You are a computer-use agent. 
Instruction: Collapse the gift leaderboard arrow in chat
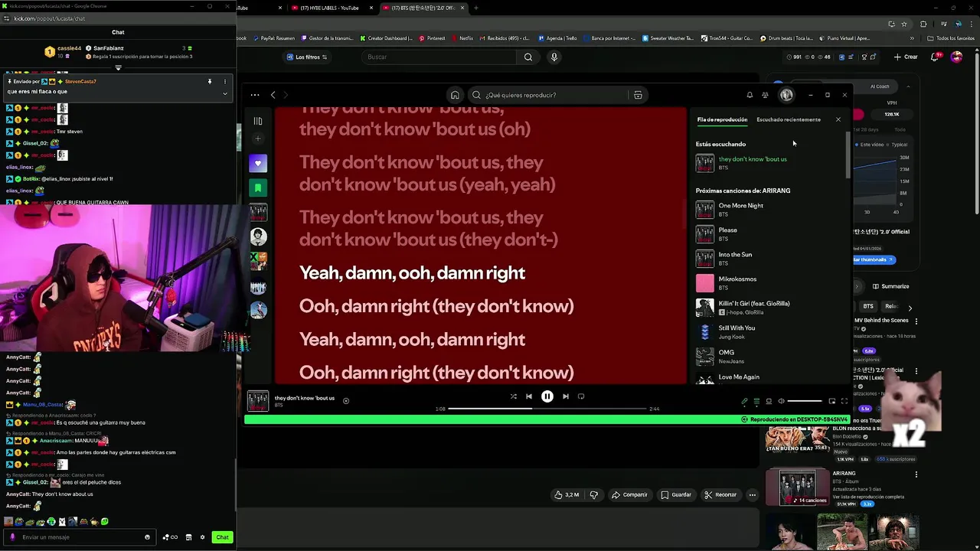tap(118, 67)
